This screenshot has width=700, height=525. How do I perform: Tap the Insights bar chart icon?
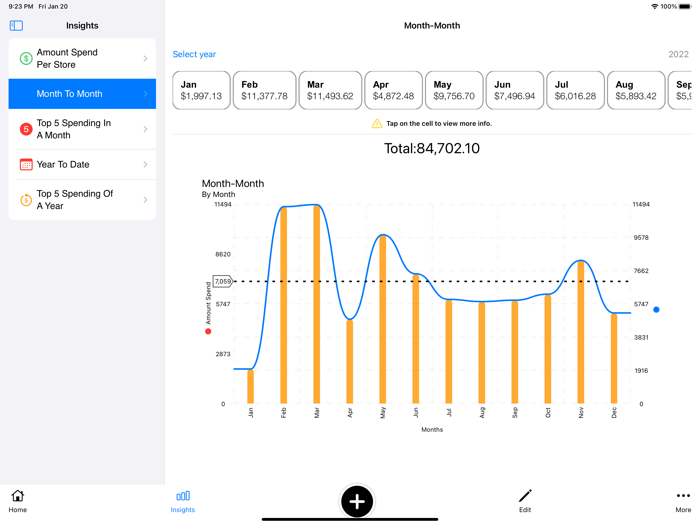tap(183, 496)
